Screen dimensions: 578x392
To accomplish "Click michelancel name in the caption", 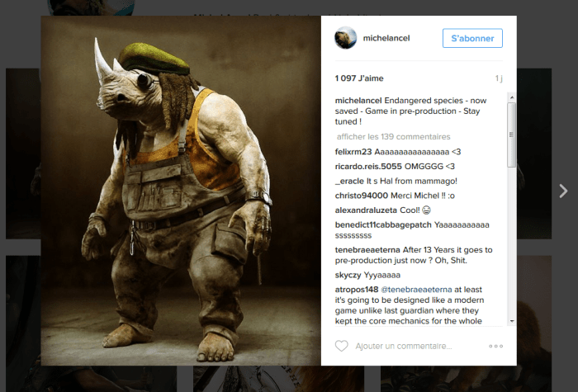I will [x=358, y=101].
